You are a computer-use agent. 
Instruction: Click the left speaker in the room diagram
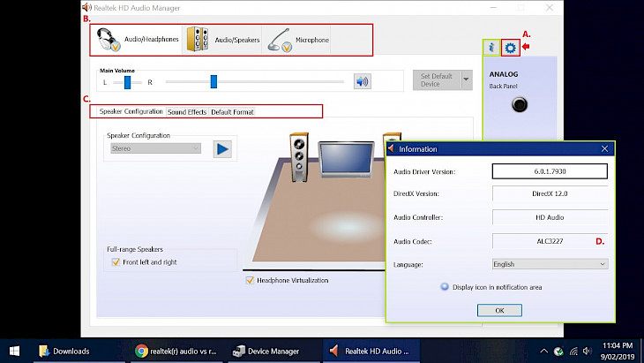(x=299, y=156)
